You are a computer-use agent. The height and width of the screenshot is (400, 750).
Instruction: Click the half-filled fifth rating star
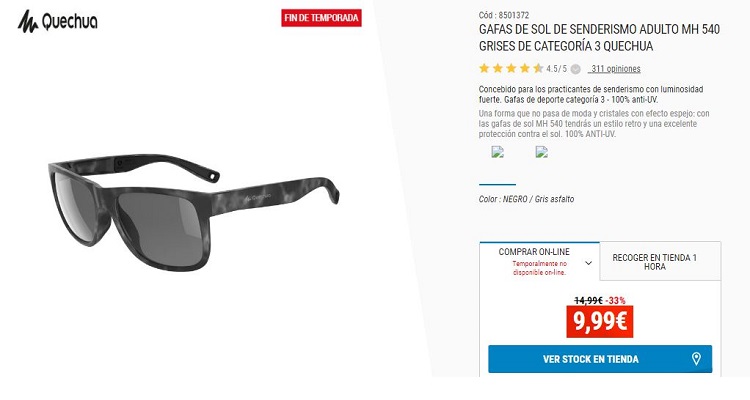point(538,68)
